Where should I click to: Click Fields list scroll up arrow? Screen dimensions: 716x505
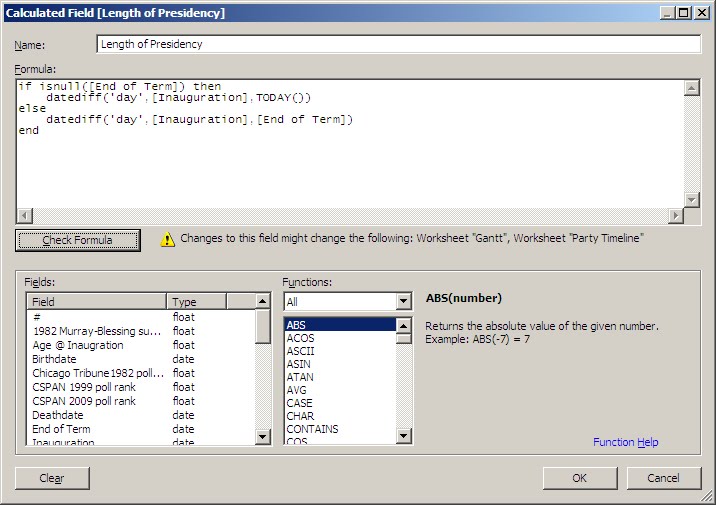pyautogui.click(x=263, y=301)
